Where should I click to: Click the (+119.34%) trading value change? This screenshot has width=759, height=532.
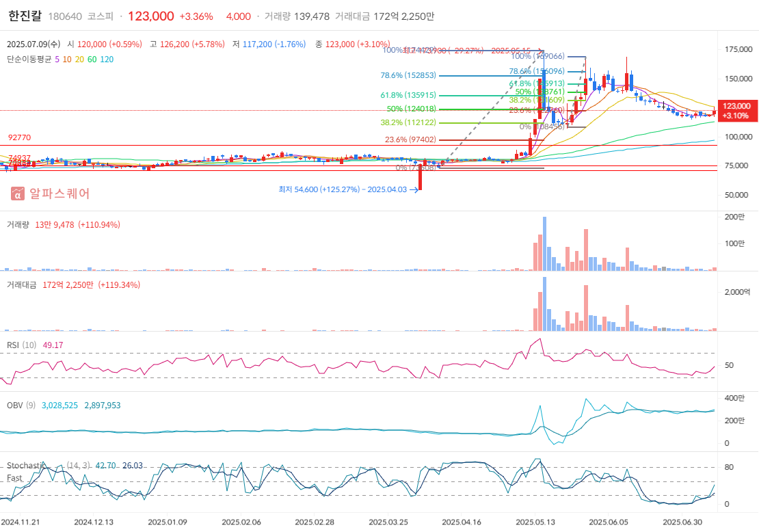tap(119, 284)
